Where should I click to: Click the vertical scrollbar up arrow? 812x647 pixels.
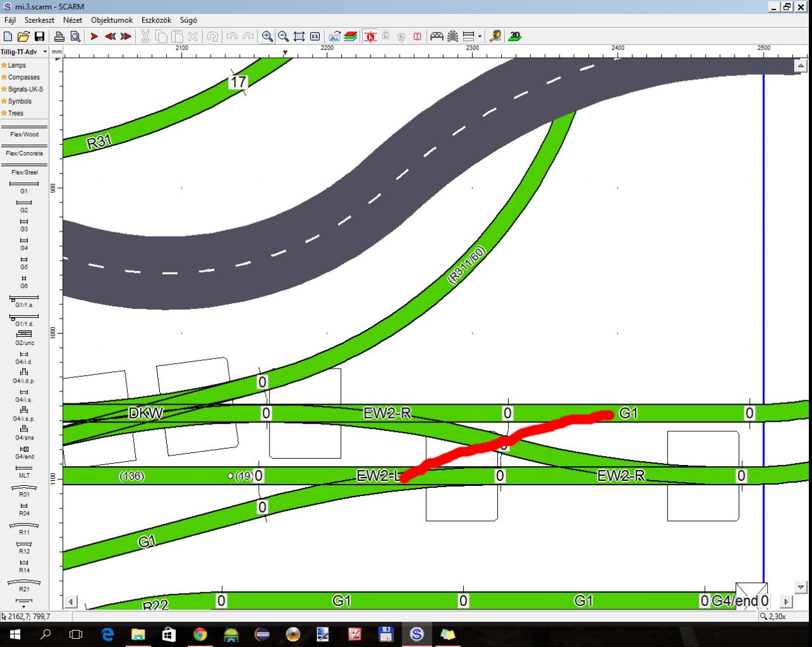[801, 66]
